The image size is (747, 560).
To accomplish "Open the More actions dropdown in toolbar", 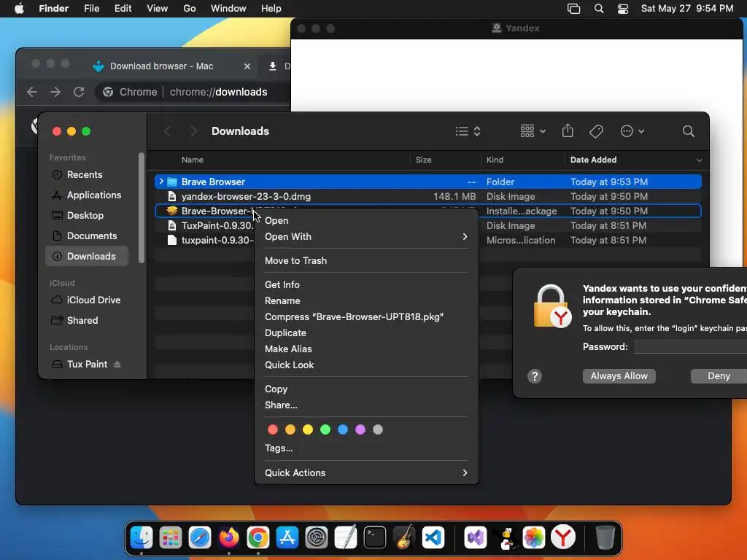I will pos(632,131).
